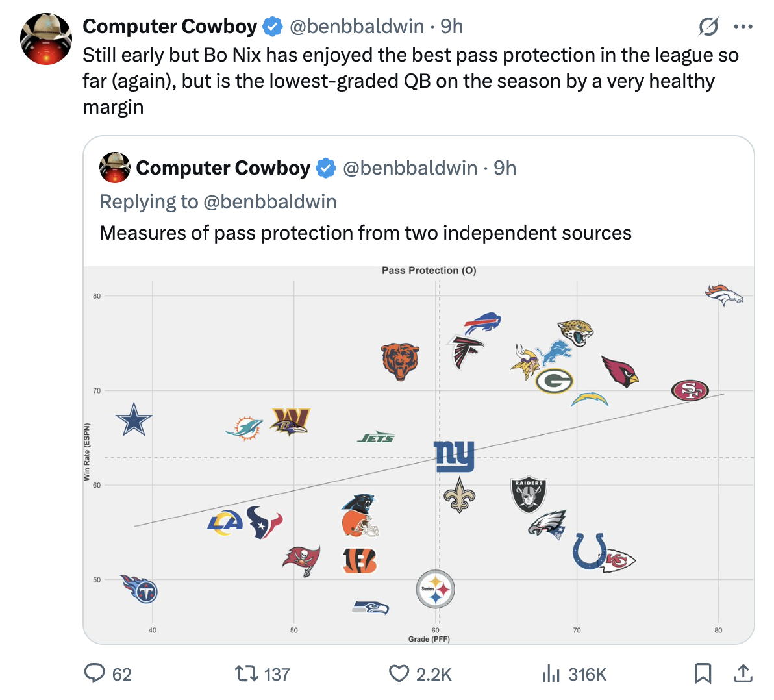Click the Denver Broncos logo in chart
This screenshot has height=700, width=774.
pyautogui.click(x=723, y=295)
